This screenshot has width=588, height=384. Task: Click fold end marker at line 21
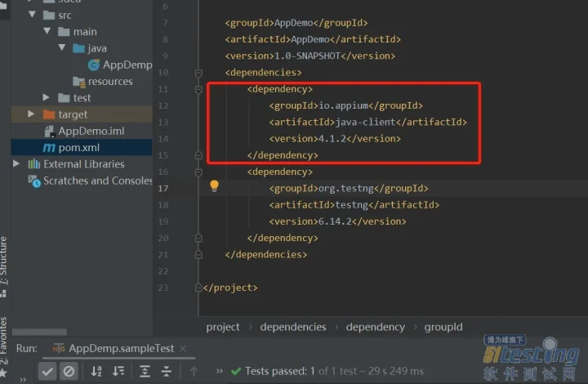(198, 255)
